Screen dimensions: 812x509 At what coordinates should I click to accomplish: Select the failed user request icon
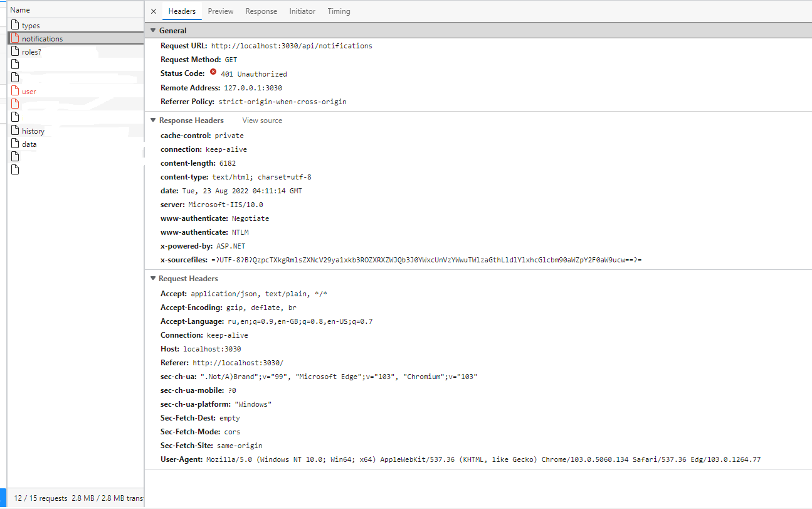[x=16, y=91]
